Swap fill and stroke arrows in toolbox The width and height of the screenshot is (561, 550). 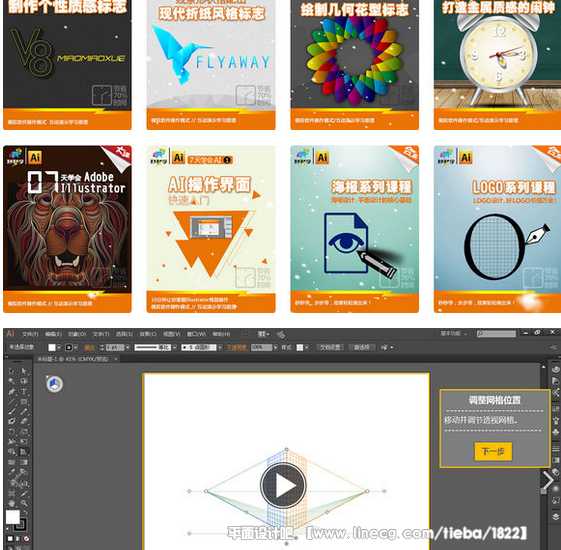25,512
